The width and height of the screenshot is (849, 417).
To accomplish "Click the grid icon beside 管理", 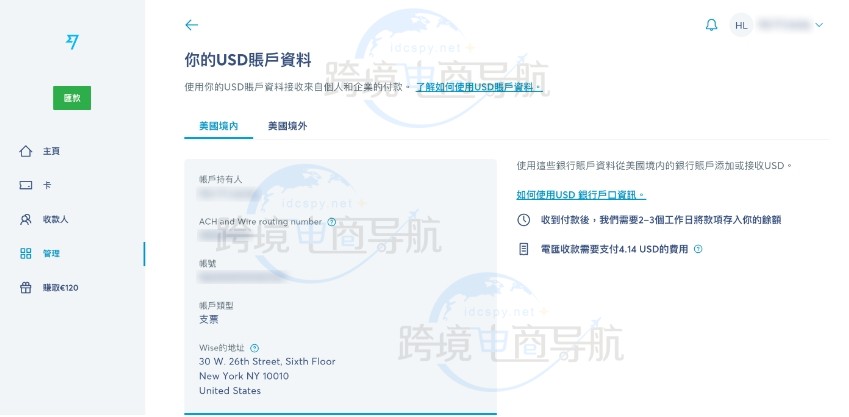I will click(25, 253).
